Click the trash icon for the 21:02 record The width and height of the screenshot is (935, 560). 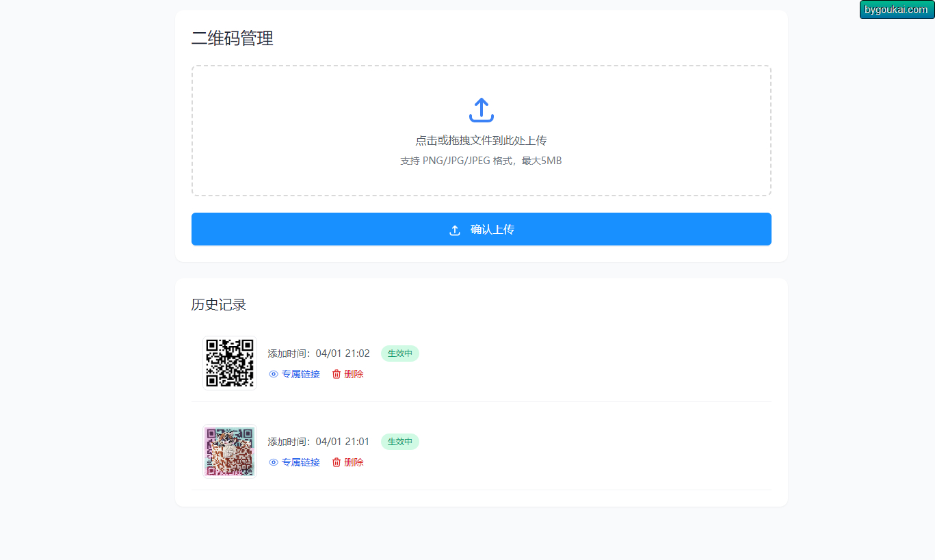coord(337,374)
